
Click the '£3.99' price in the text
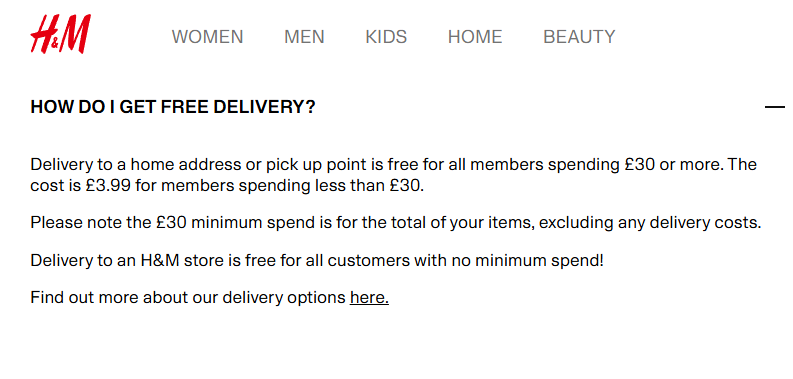pos(108,186)
